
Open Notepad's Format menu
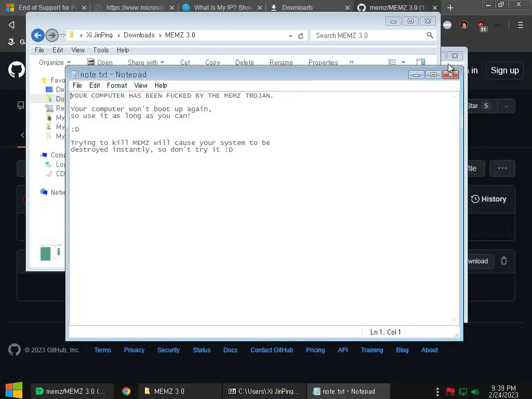(x=117, y=86)
